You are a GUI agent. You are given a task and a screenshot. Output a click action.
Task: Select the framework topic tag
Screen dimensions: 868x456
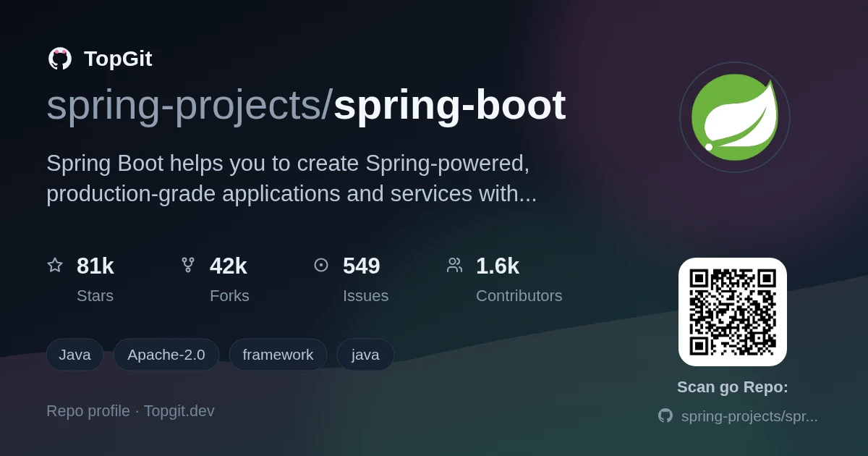(x=278, y=355)
